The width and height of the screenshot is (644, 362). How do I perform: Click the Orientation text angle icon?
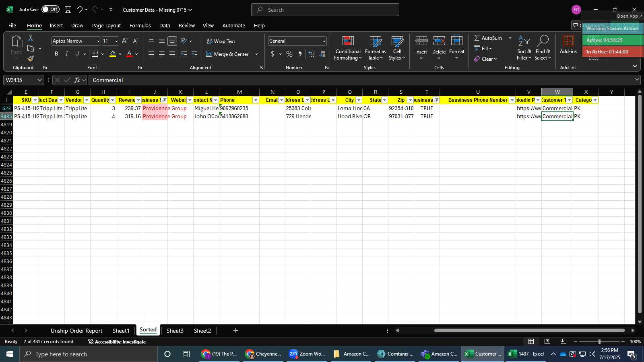click(x=184, y=41)
